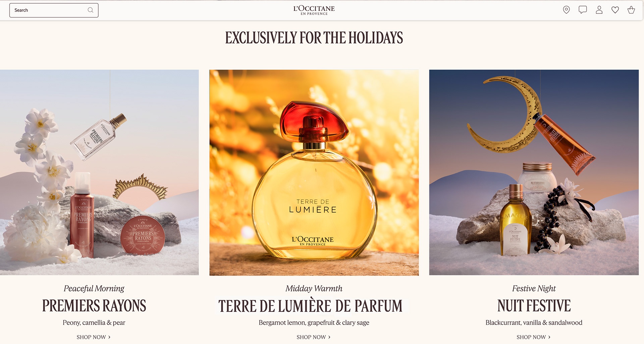This screenshot has width=644, height=344.
Task: Open the account profile icon
Action: [x=599, y=10]
